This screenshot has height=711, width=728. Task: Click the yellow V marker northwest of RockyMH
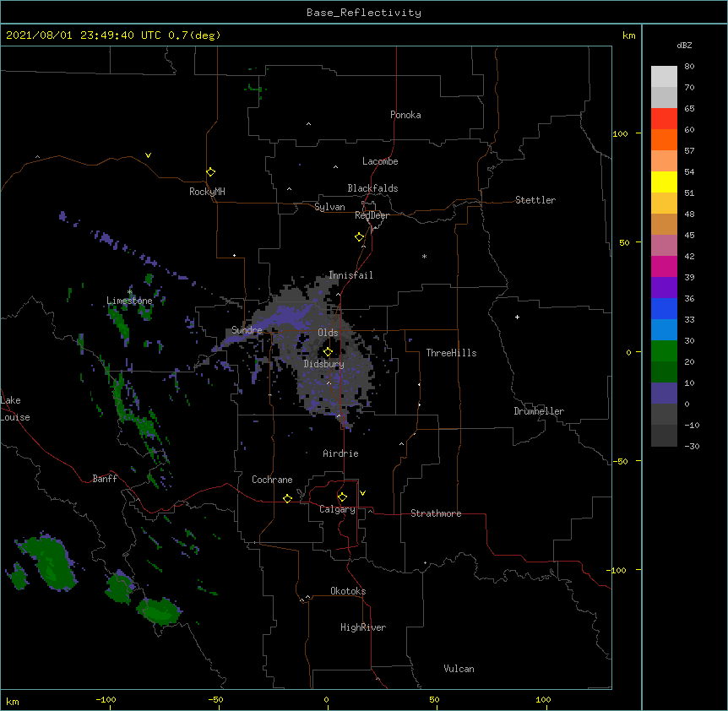click(148, 155)
